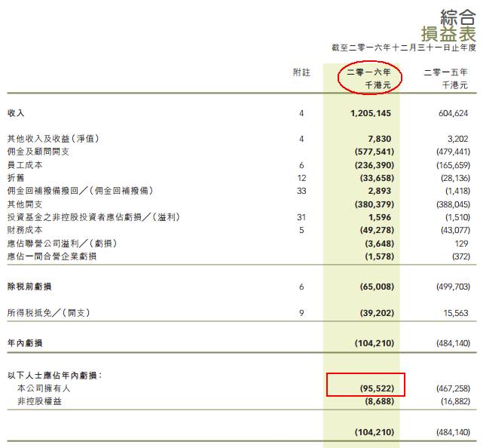Select the 除稅前虧損 row label

tap(29, 287)
